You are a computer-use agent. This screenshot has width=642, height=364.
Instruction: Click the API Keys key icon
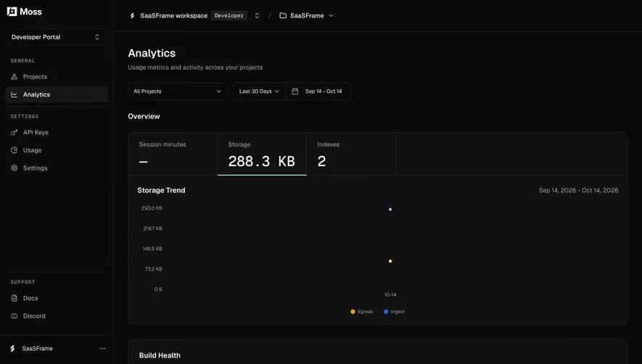tap(15, 132)
